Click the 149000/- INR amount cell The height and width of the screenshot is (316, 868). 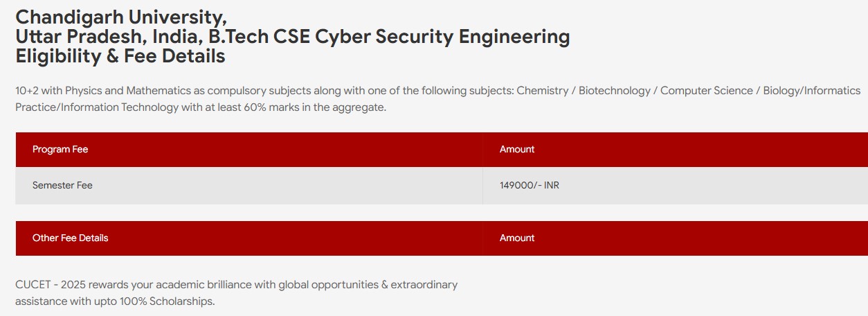tap(530, 185)
